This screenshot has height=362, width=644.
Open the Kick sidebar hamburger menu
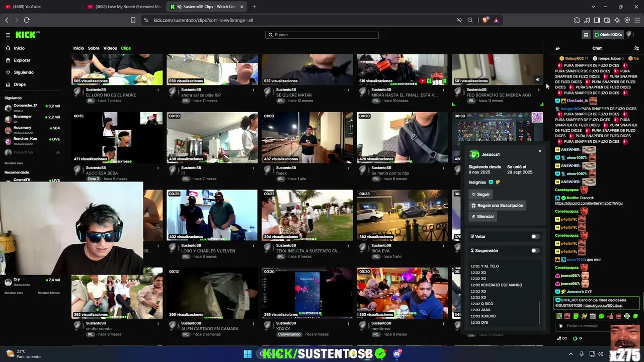click(8, 35)
